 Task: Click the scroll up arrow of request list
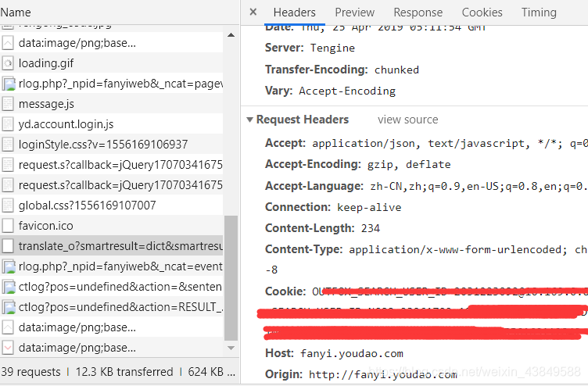(231, 35)
